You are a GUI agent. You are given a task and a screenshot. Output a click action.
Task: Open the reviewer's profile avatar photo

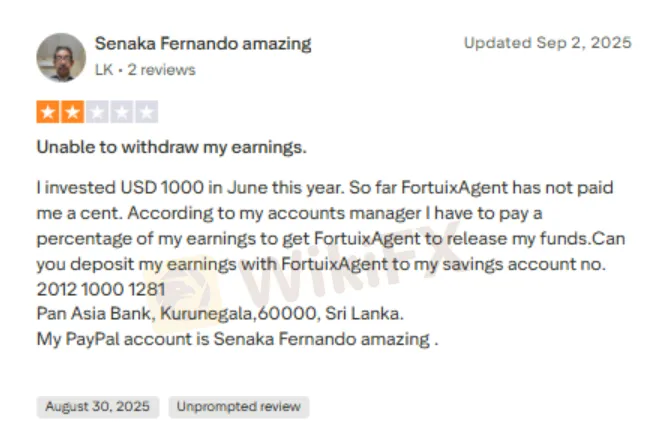(x=61, y=57)
